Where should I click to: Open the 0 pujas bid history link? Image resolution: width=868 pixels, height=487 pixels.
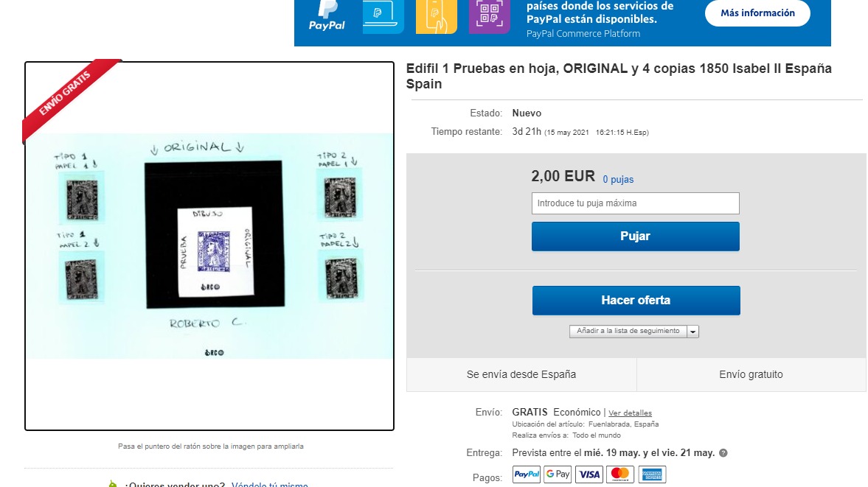618,179
